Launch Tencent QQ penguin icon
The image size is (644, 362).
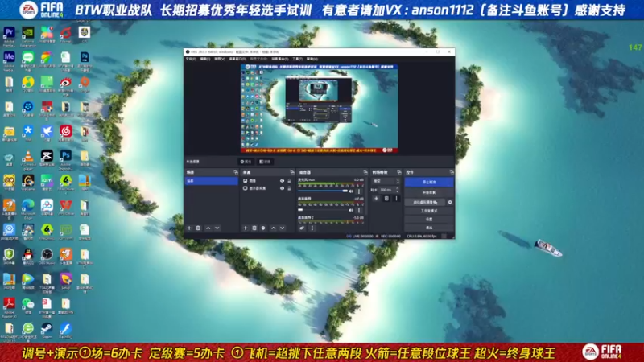[x=28, y=254]
